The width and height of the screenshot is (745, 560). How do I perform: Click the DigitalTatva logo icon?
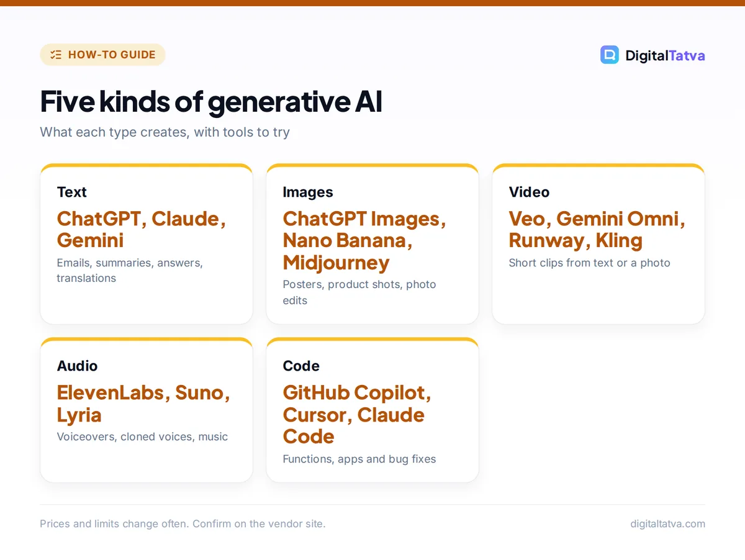(x=610, y=55)
